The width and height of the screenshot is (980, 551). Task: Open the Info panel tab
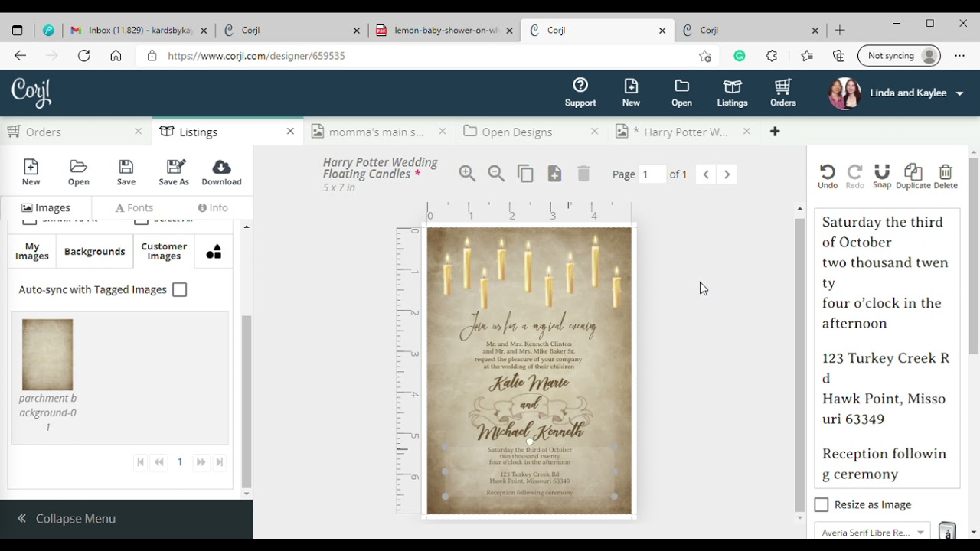tap(213, 207)
